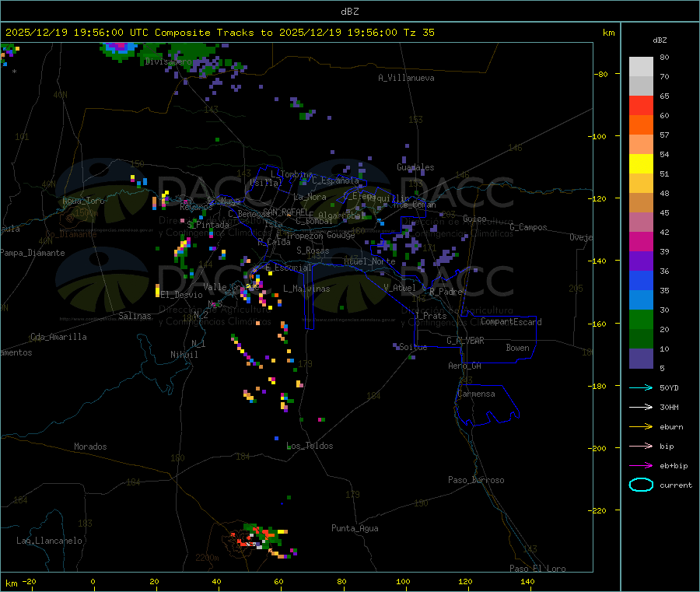Click the Paso_El_Loro map label

537,569
